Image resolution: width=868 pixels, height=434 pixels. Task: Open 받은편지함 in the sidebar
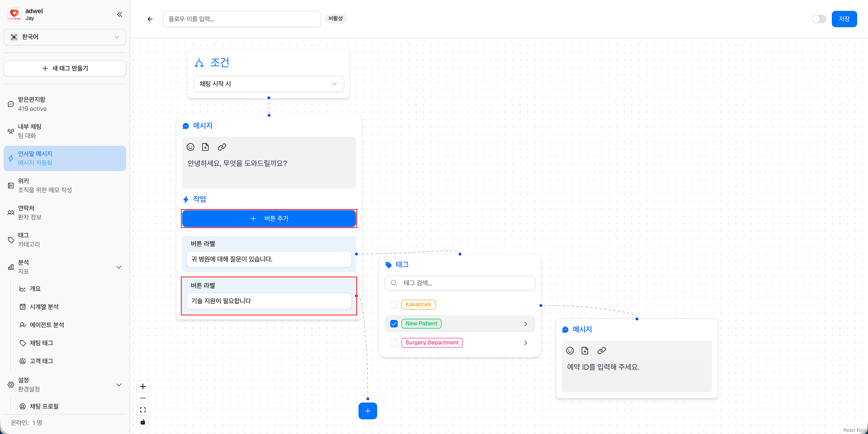point(32,104)
